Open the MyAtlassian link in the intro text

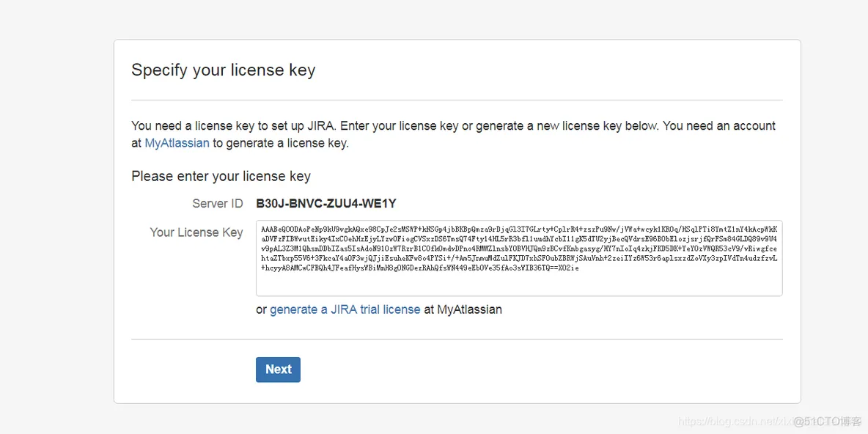tap(177, 144)
